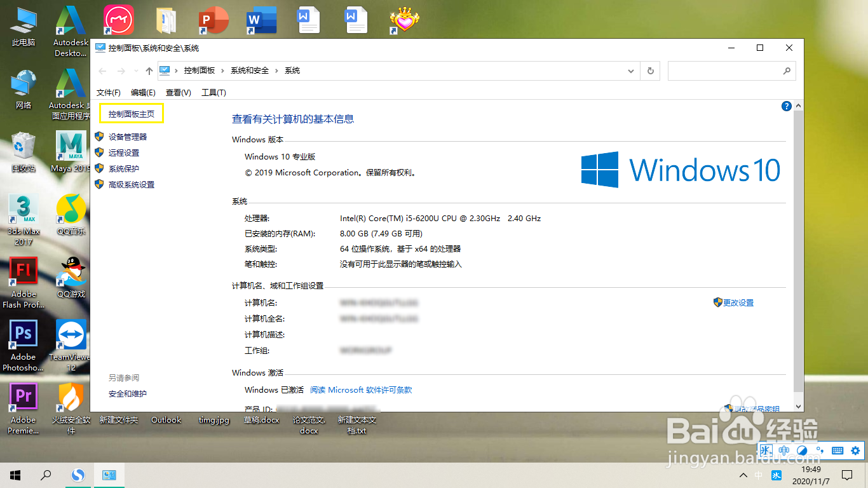Go up one level with the up arrow

[149, 71]
